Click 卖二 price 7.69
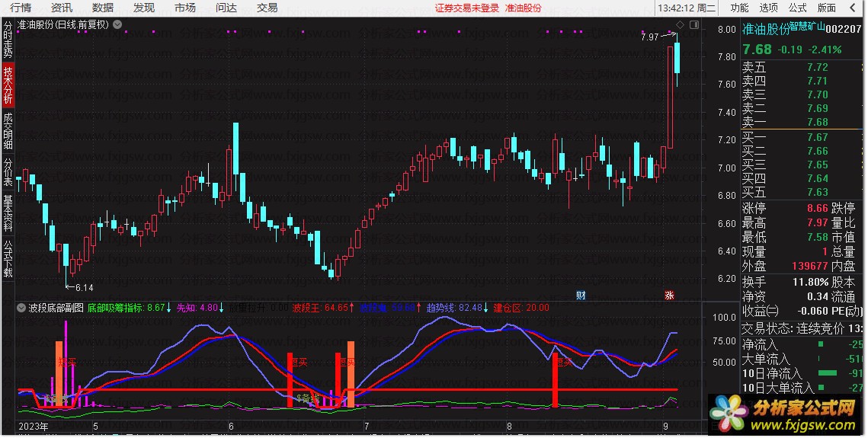Image resolution: width=868 pixels, height=438 pixels. point(817,108)
